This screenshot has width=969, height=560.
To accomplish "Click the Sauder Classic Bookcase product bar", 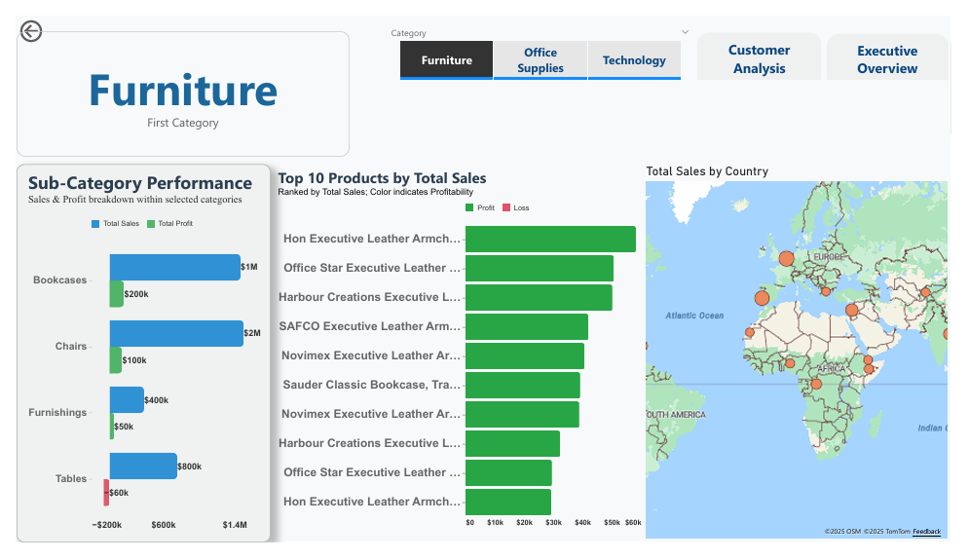I will click(522, 385).
